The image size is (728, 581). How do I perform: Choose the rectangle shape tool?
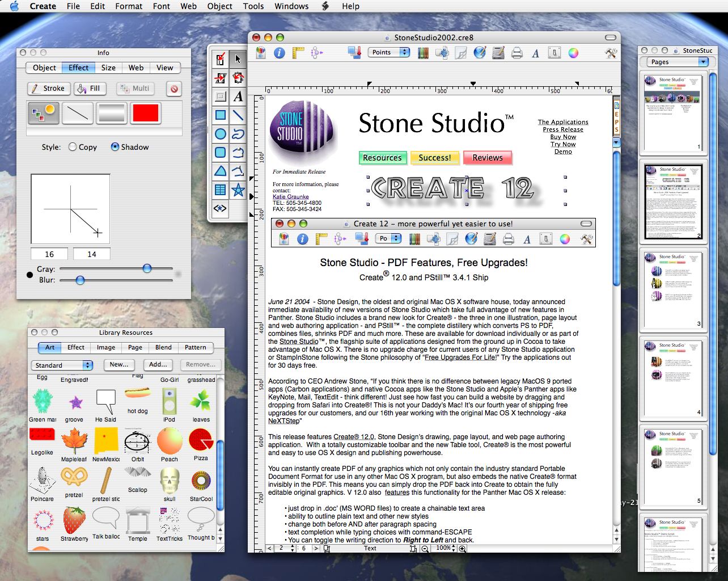221,115
